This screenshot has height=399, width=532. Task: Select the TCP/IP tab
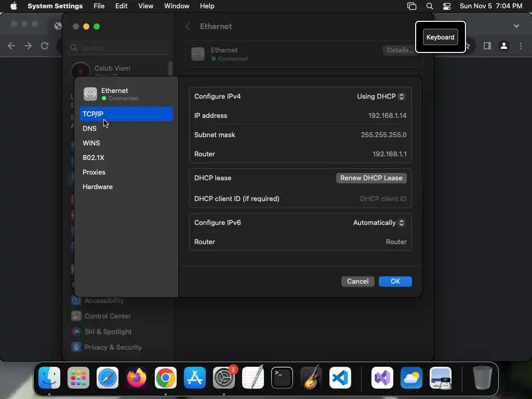point(126,114)
